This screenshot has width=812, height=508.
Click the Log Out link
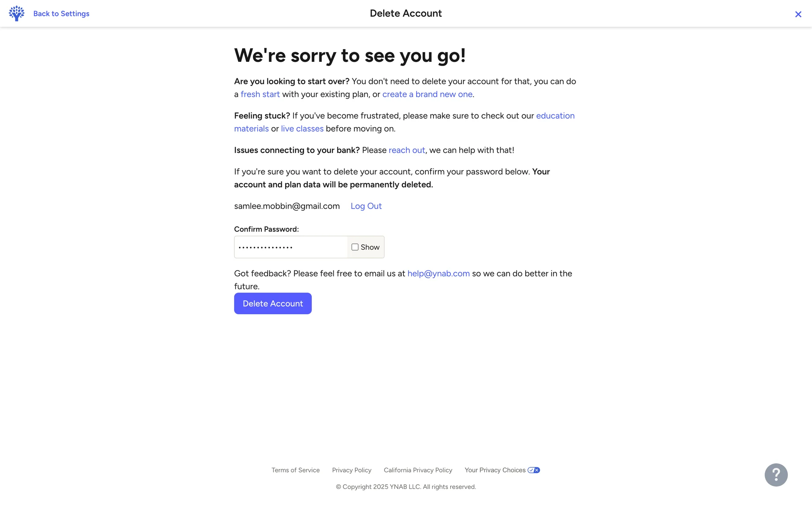point(366,206)
